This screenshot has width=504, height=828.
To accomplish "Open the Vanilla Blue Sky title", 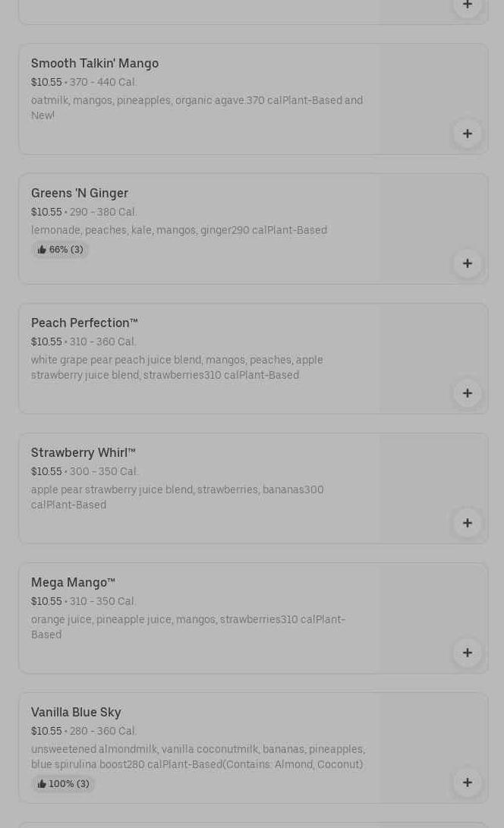I will tap(76, 713).
